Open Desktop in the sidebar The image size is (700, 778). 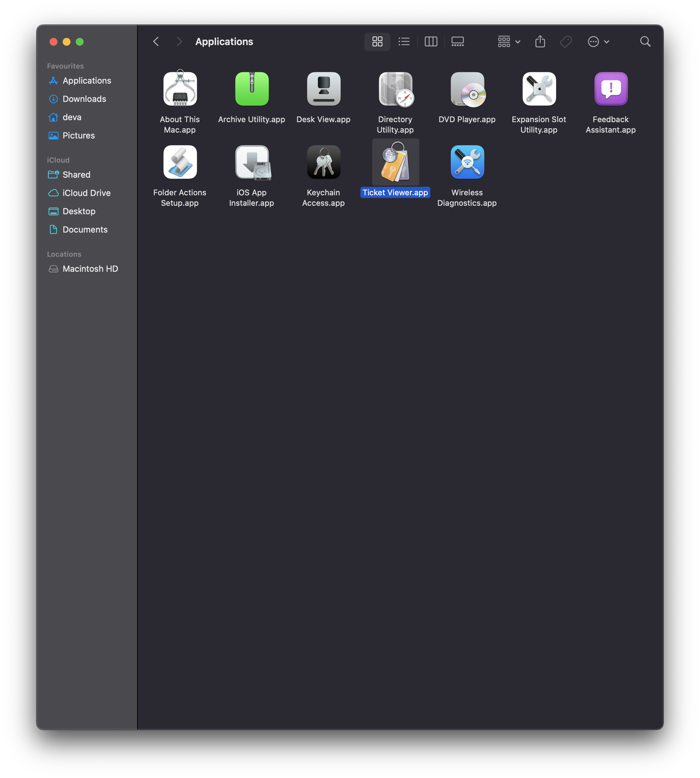point(87,211)
